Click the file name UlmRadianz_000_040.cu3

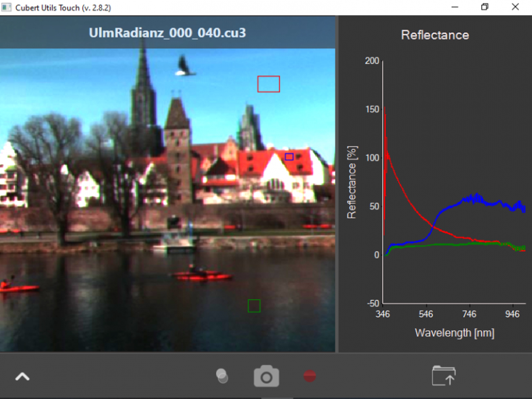tap(167, 33)
